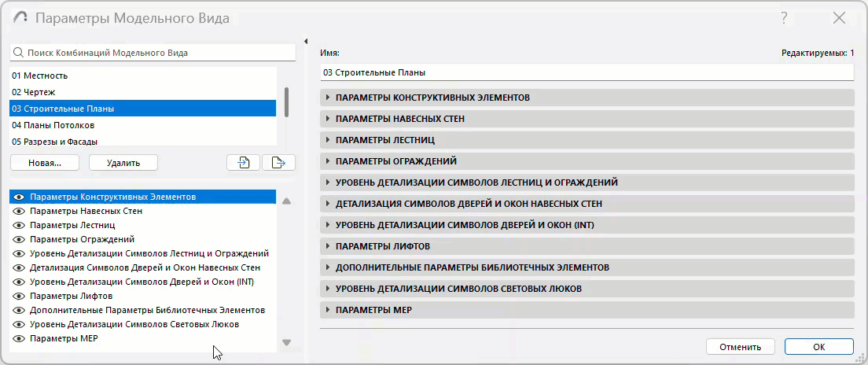Click the export combination icon button
868x365 pixels.
(278, 162)
